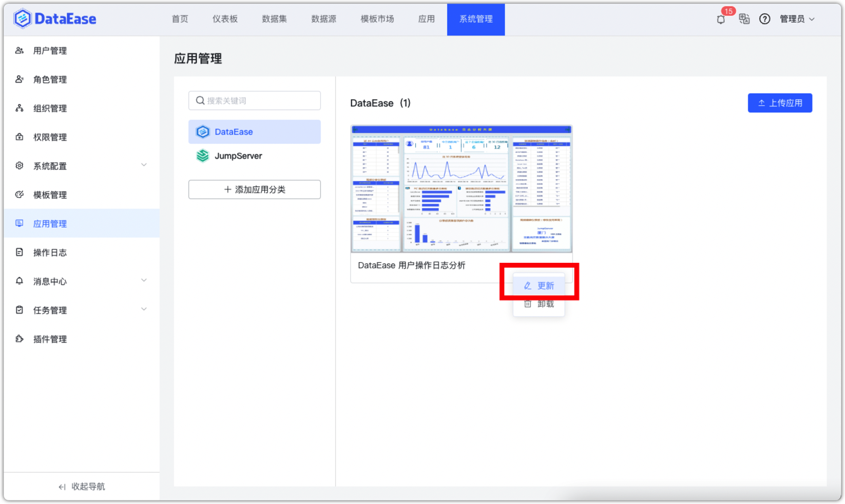The image size is (845, 504).
Task: Click the collapse navigation arrow icon
Action: (62, 487)
